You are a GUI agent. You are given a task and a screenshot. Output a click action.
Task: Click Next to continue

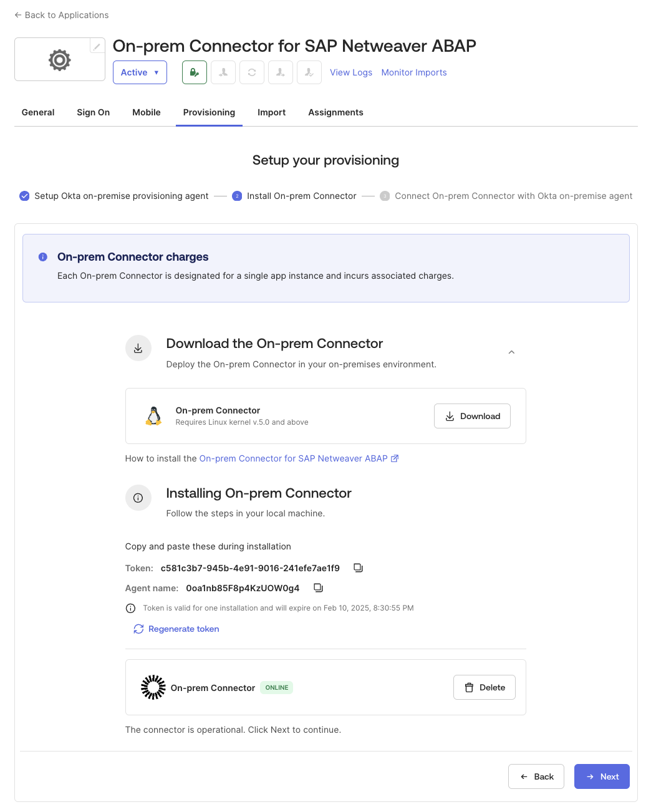(602, 776)
